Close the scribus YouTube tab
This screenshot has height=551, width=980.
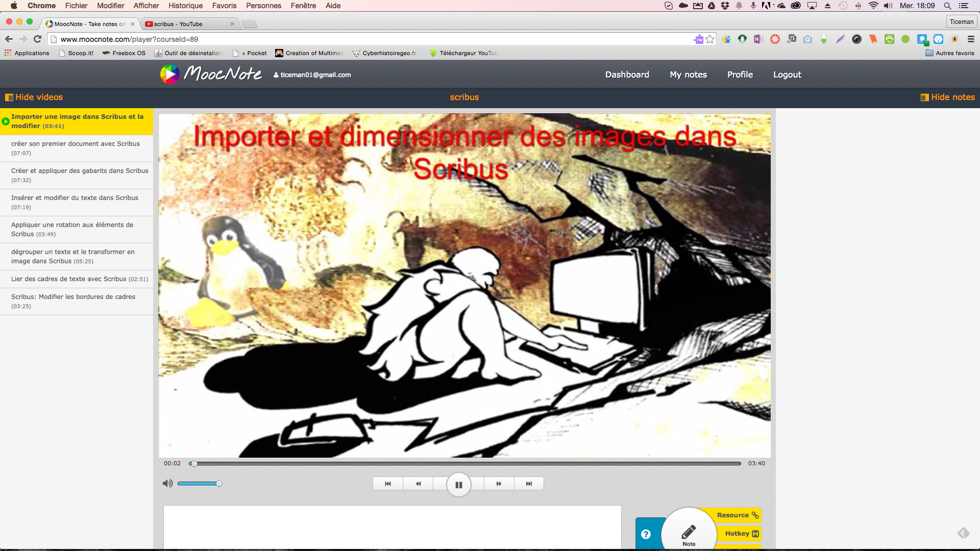coord(232,24)
